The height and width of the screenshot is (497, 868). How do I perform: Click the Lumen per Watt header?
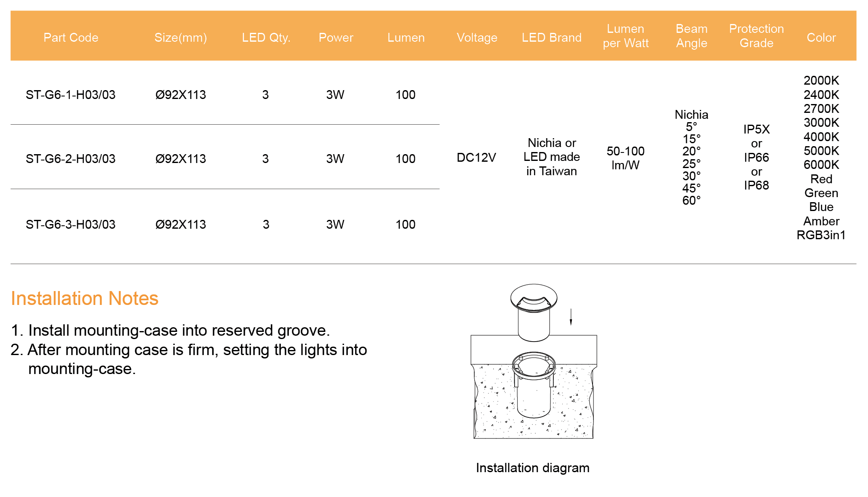click(625, 36)
